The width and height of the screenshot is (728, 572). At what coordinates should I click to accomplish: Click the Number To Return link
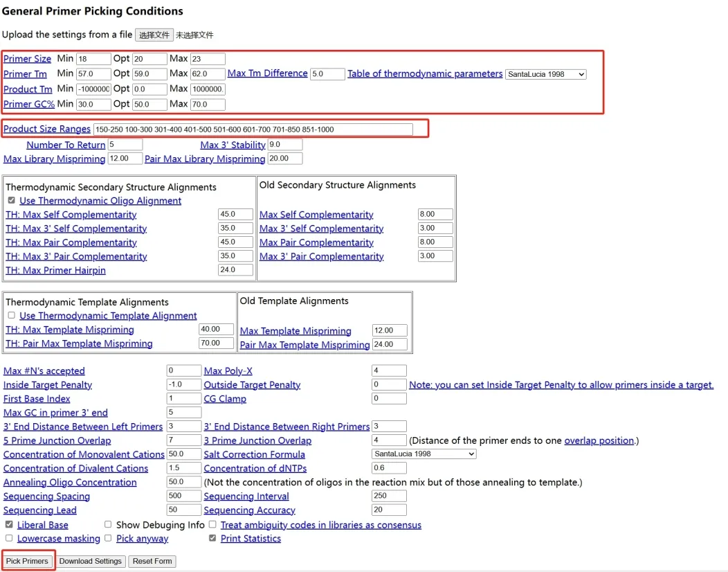click(66, 145)
